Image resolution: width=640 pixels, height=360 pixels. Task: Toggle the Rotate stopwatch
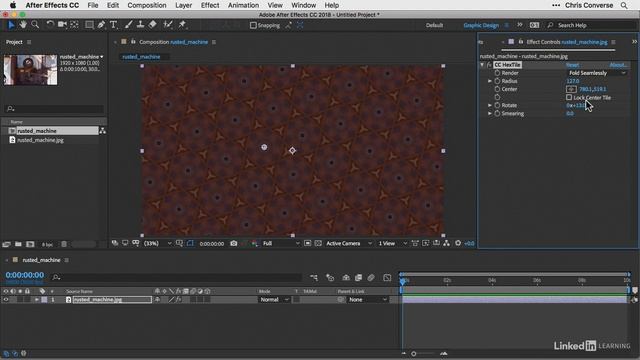(x=497, y=105)
